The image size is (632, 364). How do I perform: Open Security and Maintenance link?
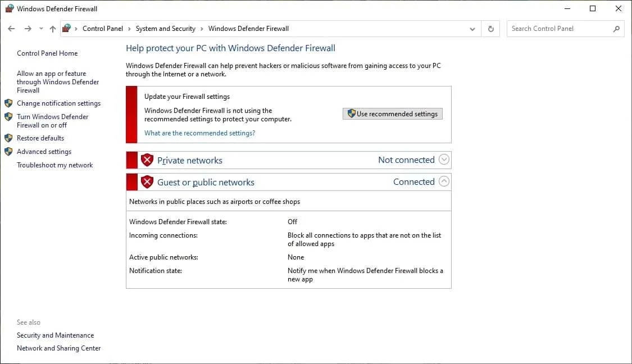55,335
